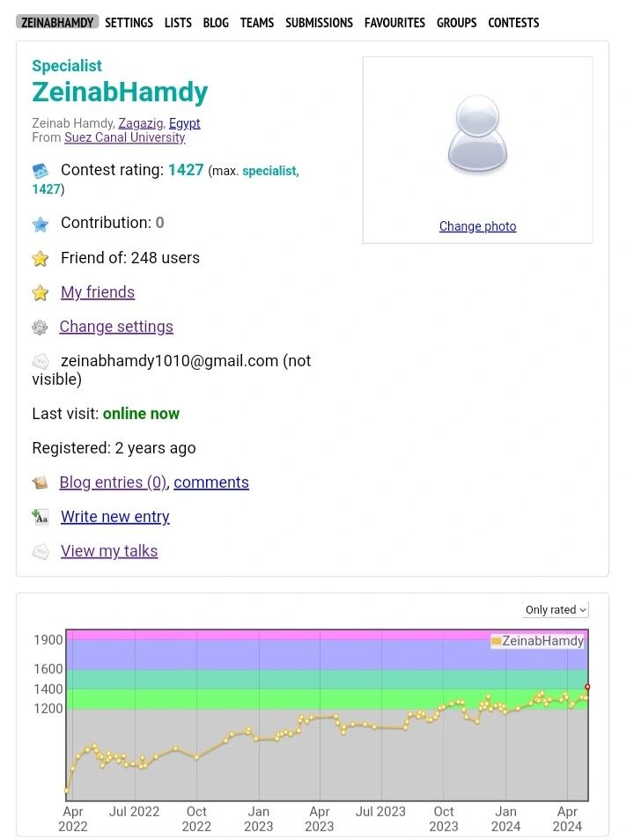Image resolution: width=634 pixels, height=840 pixels.
Task: Switch to the BLOG tab
Action: [216, 23]
